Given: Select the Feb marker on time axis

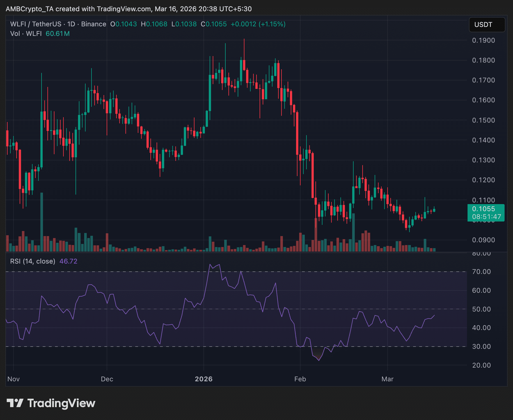Looking at the screenshot, I should [300, 379].
